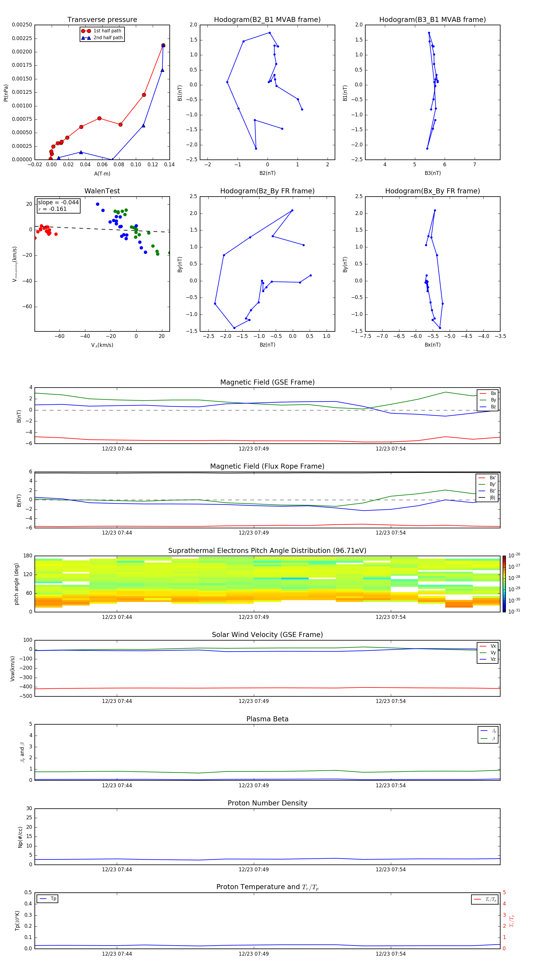Image resolution: width=535 pixels, height=980 pixels.
Task: Click the 10^-31 colorbar tick label
Action: (514, 611)
